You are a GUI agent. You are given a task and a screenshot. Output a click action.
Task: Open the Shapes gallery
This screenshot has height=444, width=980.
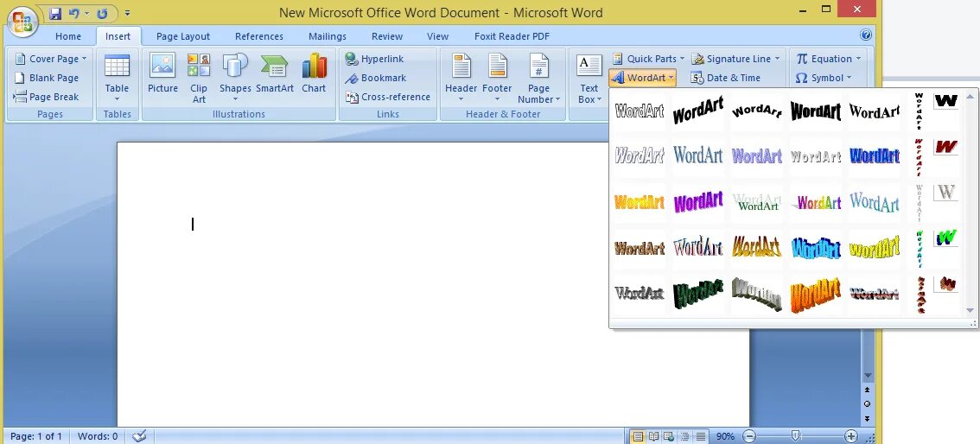tap(236, 78)
